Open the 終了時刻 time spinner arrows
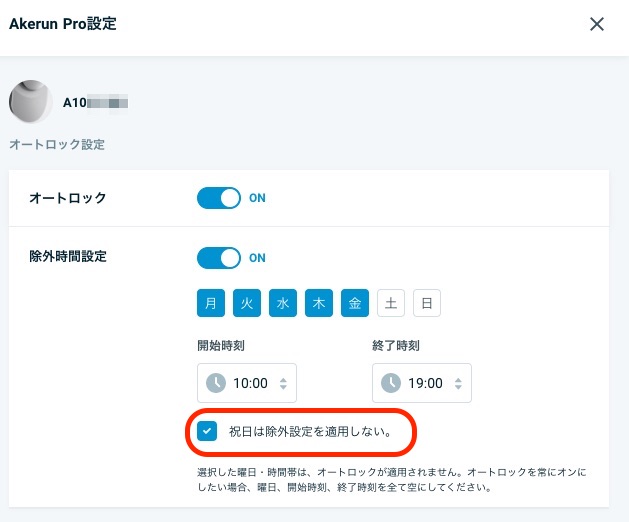 458,383
